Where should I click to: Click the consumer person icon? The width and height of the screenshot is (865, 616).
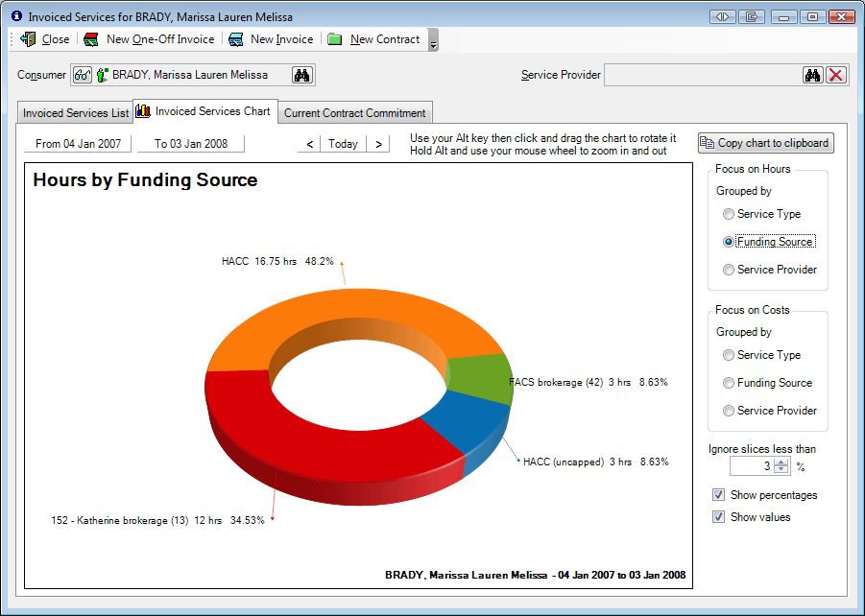pos(102,75)
